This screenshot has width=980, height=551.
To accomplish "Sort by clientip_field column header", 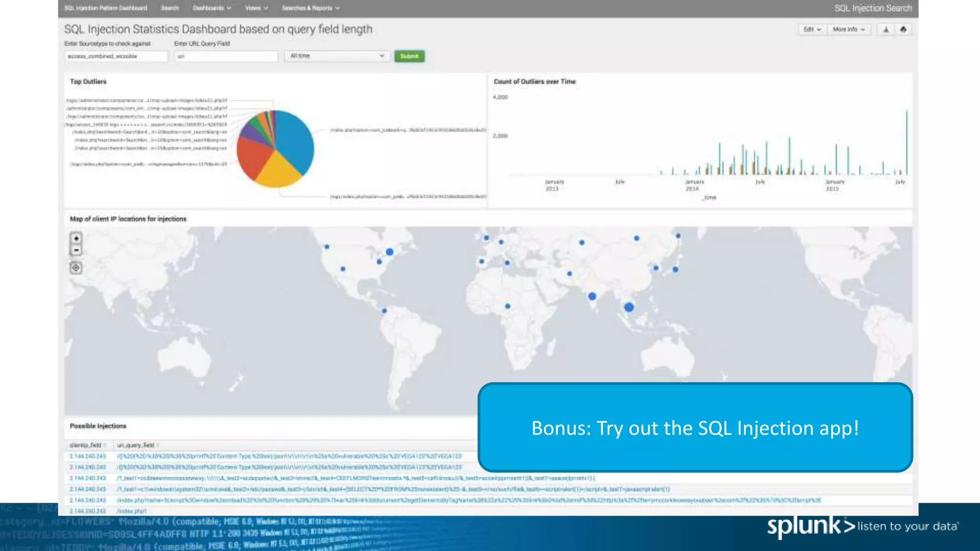I will click(88, 445).
